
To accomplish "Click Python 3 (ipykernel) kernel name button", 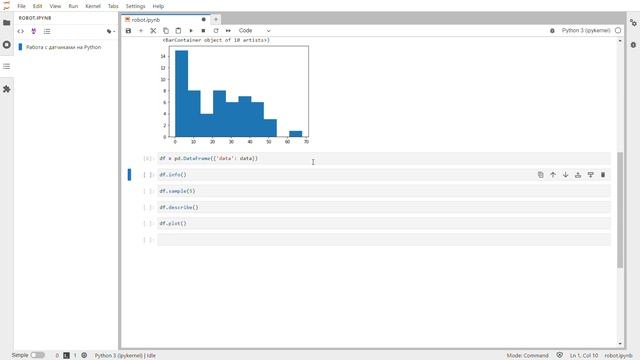I will 586,31.
